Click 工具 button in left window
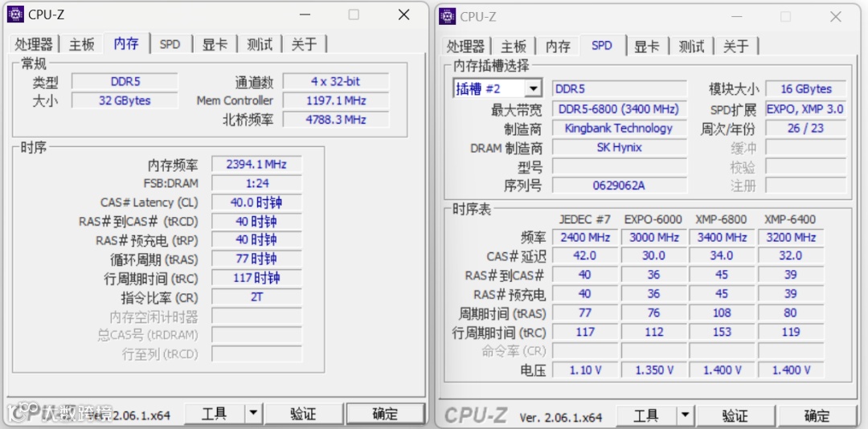 click(215, 414)
